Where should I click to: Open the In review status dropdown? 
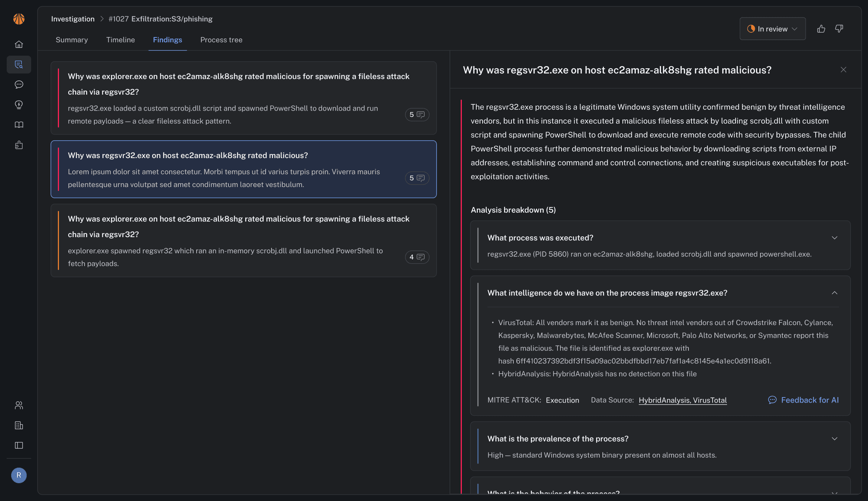pos(773,29)
